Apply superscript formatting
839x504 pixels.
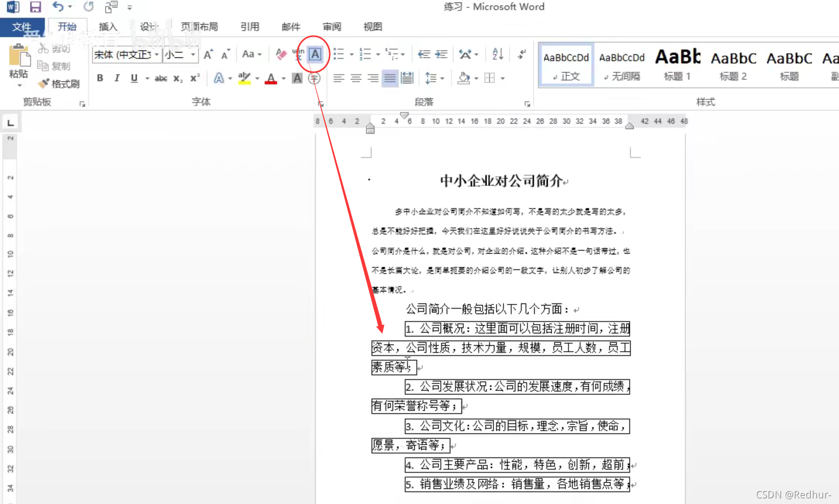193,78
